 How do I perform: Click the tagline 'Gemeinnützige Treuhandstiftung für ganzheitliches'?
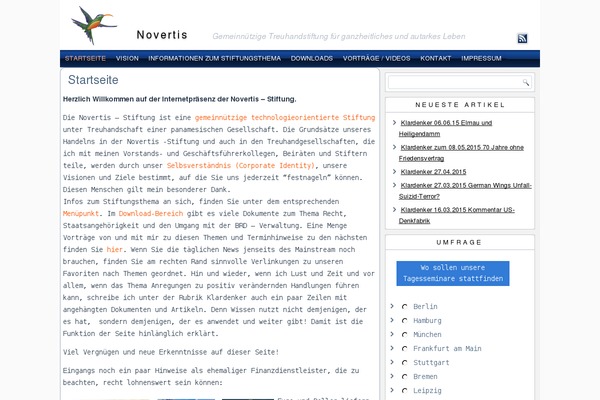click(339, 36)
